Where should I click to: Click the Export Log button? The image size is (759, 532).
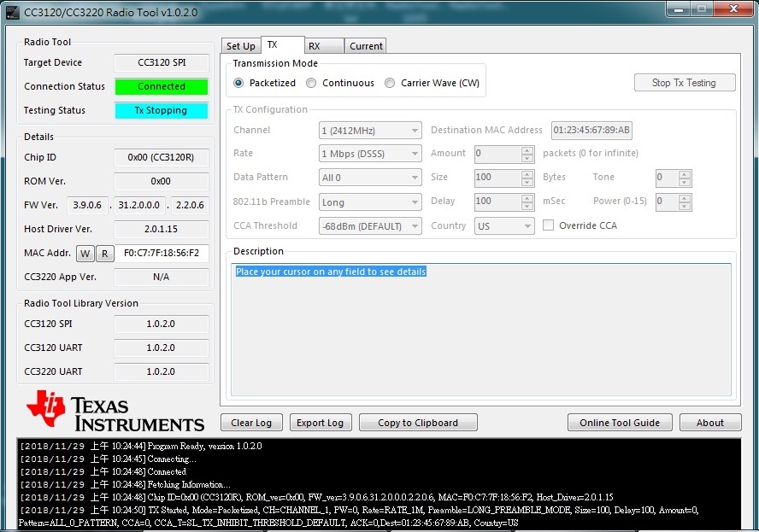click(321, 423)
